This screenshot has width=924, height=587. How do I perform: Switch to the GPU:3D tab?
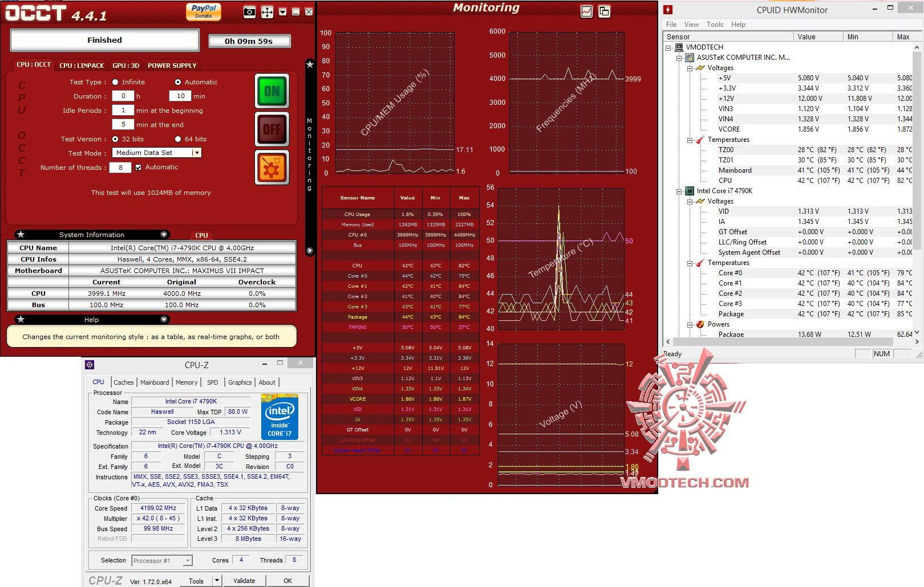coord(126,66)
